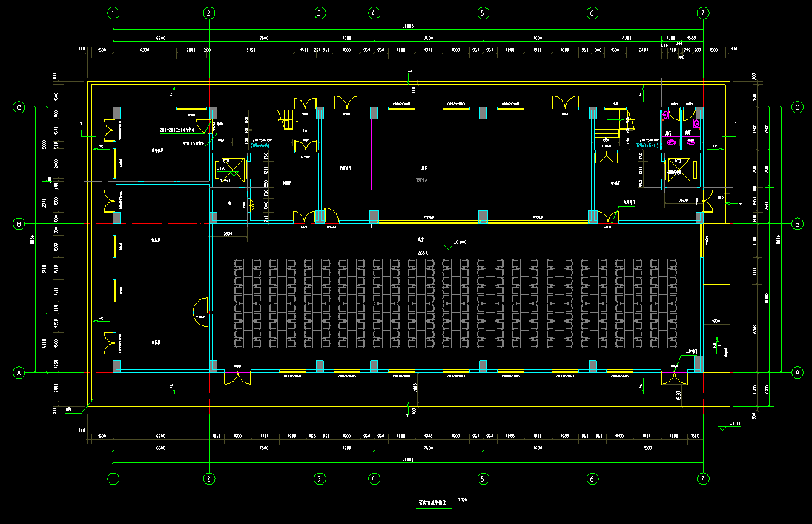The width and height of the screenshot is (812, 524).
Task: Select the staircase symbol near axis 6
Action: point(608,130)
